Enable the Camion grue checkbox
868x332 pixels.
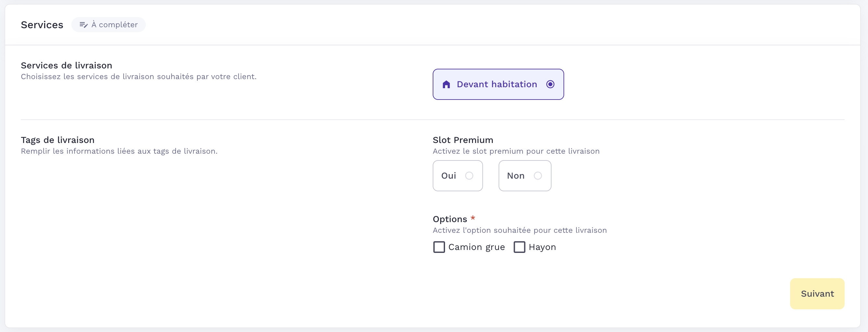click(x=439, y=247)
